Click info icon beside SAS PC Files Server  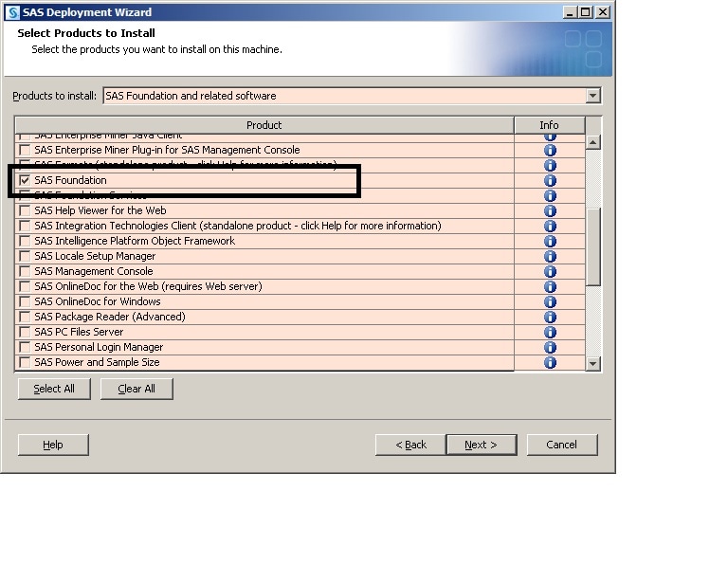click(550, 332)
